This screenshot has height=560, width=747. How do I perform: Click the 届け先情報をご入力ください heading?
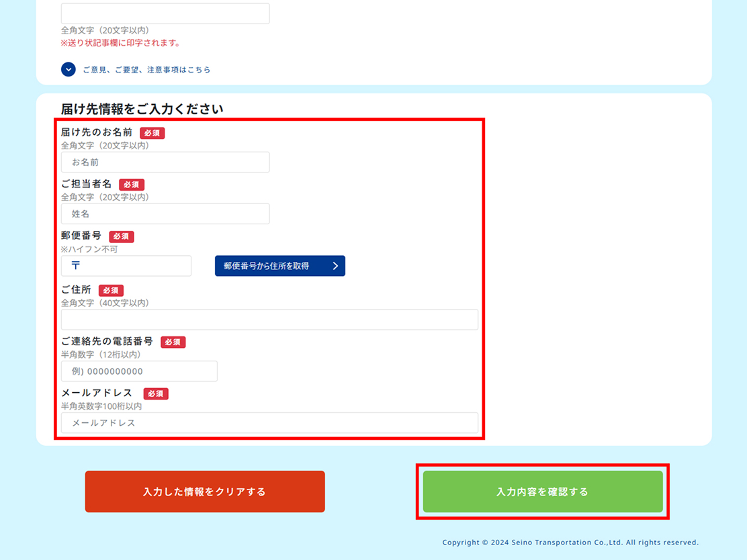coord(142,109)
